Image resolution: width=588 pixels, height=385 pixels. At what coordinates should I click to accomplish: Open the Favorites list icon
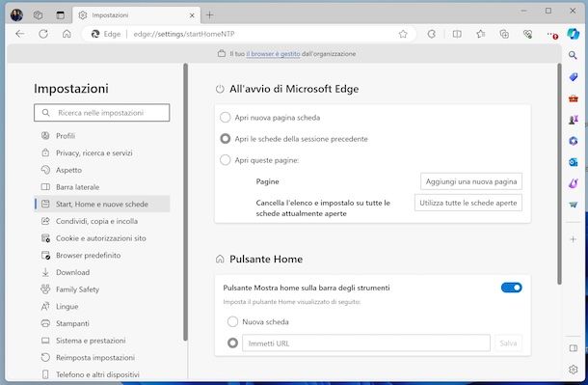click(481, 34)
